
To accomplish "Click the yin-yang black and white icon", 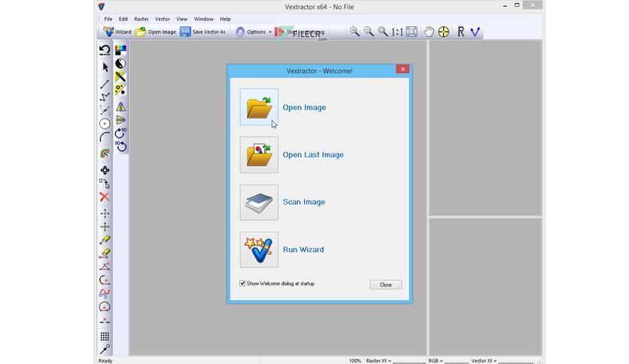I will (120, 63).
